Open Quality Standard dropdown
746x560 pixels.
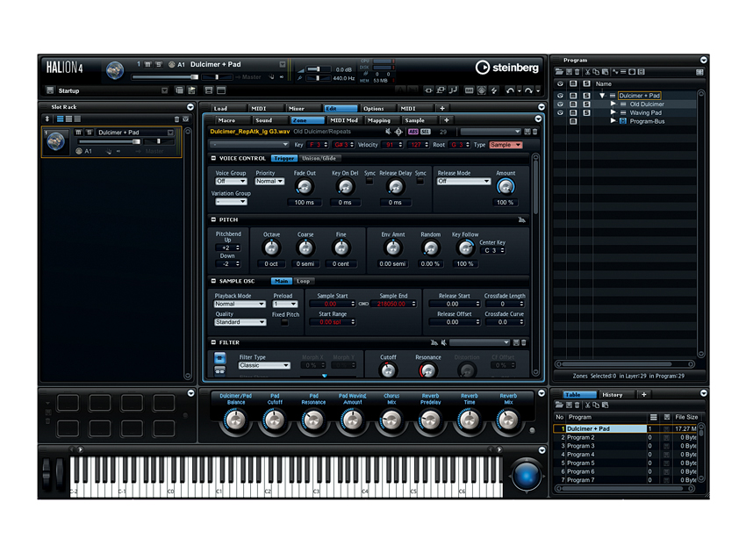(240, 322)
